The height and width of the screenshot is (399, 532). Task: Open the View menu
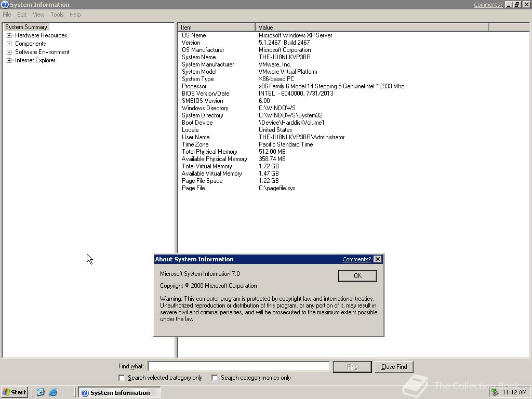point(38,15)
